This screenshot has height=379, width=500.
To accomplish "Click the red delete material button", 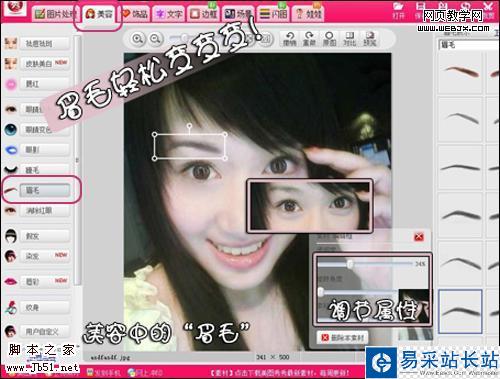I will pos(342,338).
